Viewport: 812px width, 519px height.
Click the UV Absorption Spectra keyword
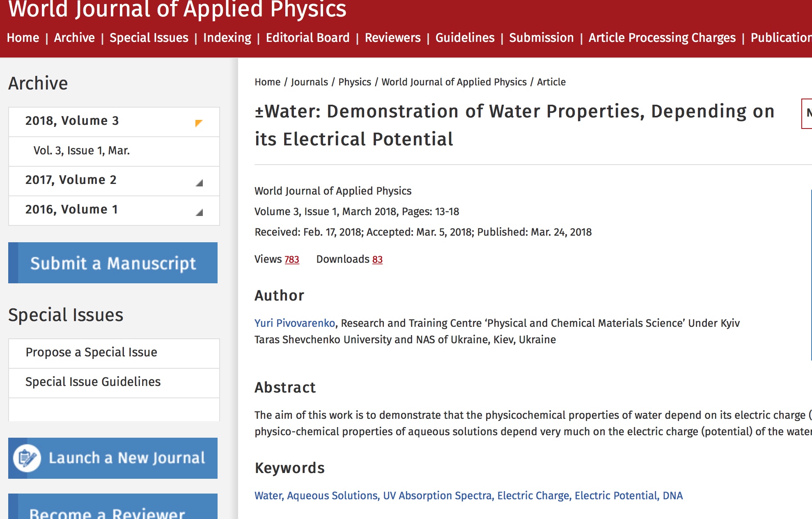(x=438, y=496)
